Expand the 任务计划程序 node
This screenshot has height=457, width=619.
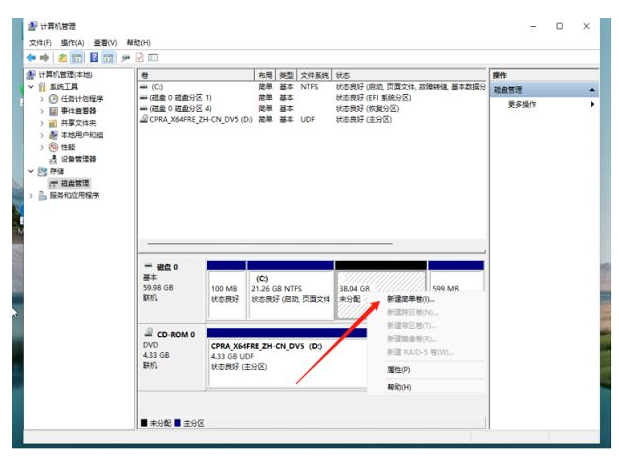pos(42,99)
